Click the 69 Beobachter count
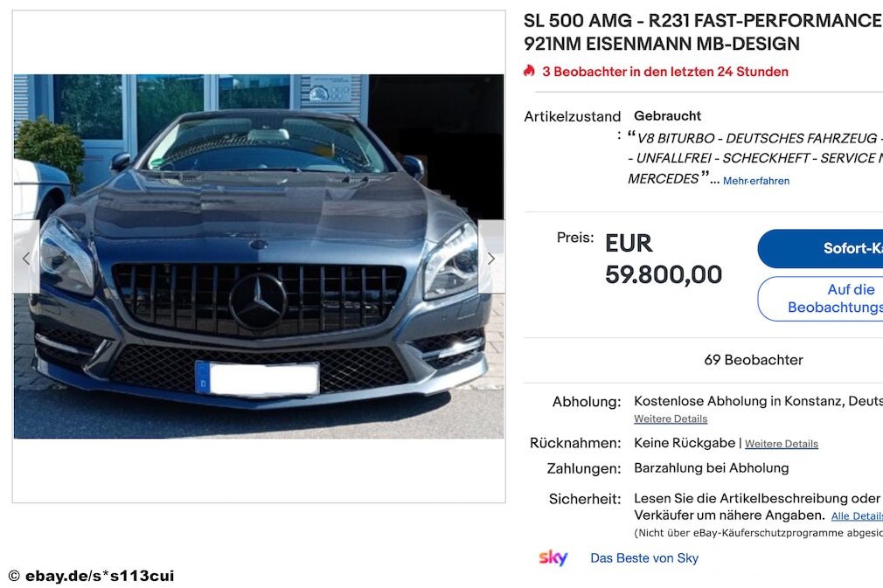The width and height of the screenshot is (883, 588). (x=754, y=360)
